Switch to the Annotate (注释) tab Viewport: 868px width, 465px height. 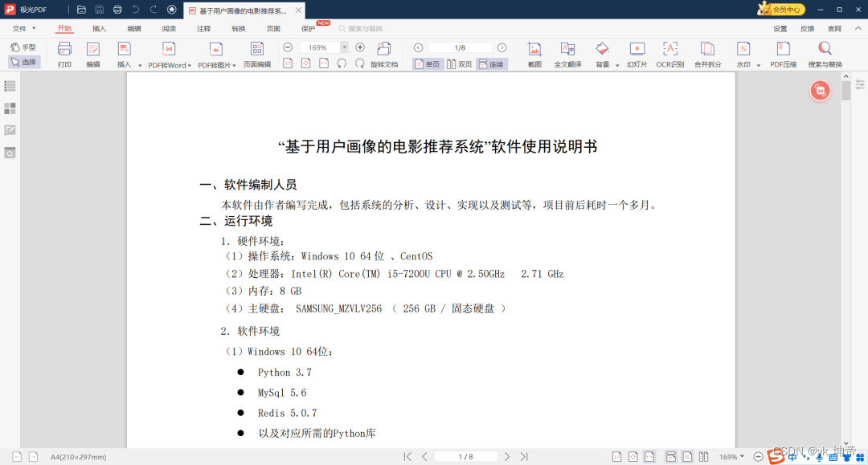click(x=203, y=29)
